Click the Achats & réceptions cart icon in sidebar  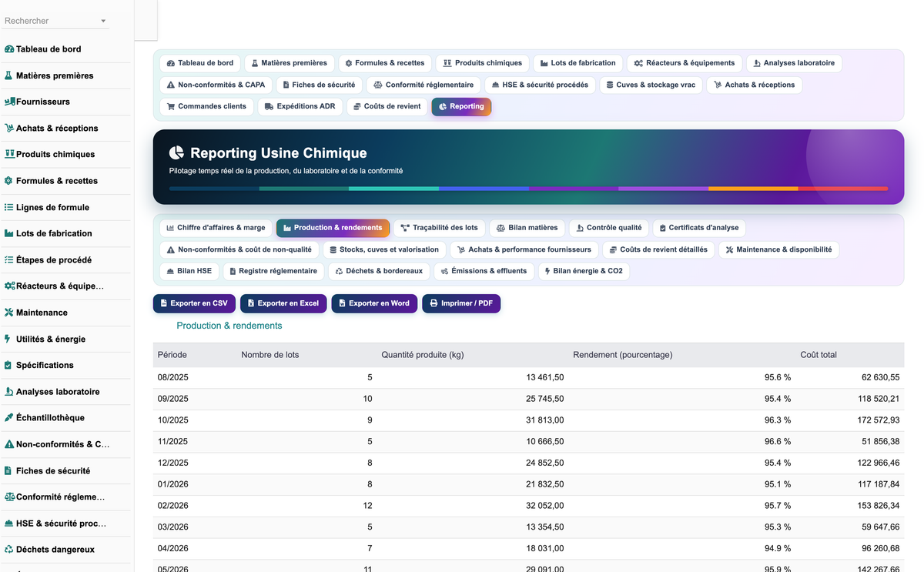coord(9,128)
